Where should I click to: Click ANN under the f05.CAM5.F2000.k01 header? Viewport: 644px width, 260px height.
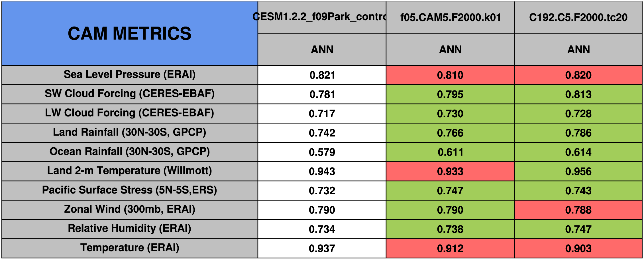450,49
